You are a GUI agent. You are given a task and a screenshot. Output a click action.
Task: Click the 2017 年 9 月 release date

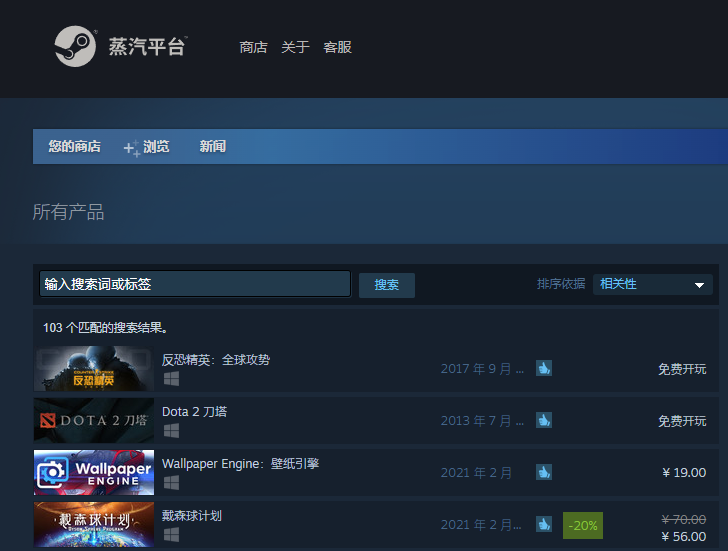click(482, 369)
